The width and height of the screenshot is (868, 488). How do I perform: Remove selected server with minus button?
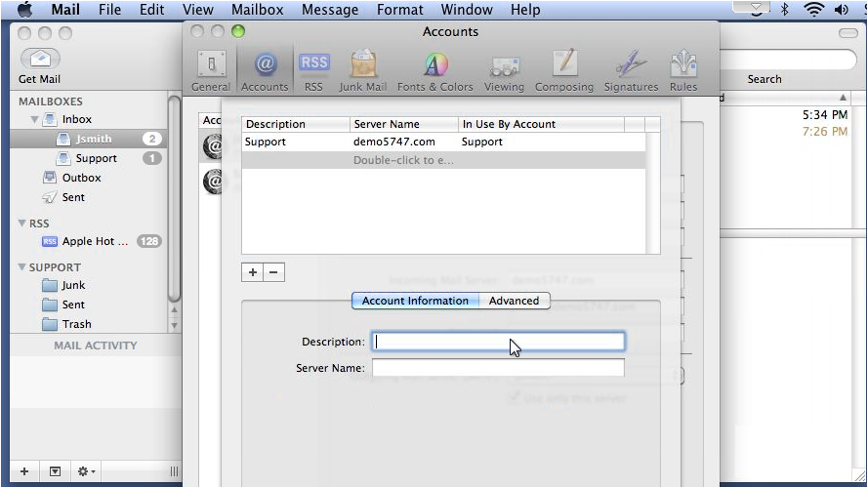[274, 272]
